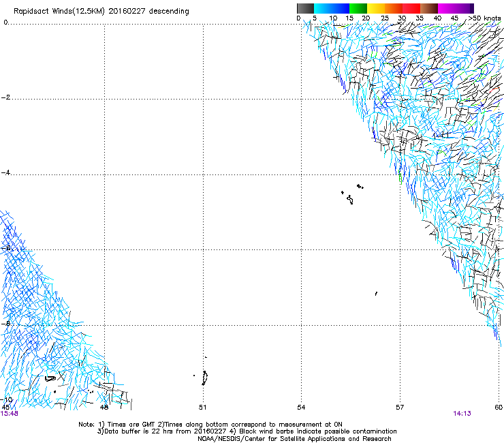This screenshot has width=504, height=443.
Task: Click the island cluster between longitudes 54 and 57
Action: (x=352, y=194)
